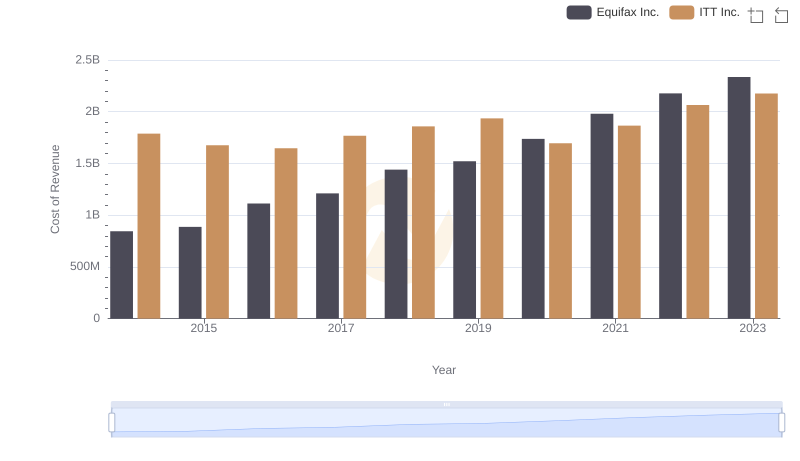This screenshot has width=800, height=461.
Task: Click the 2019 label on the x-axis
Action: point(478,328)
